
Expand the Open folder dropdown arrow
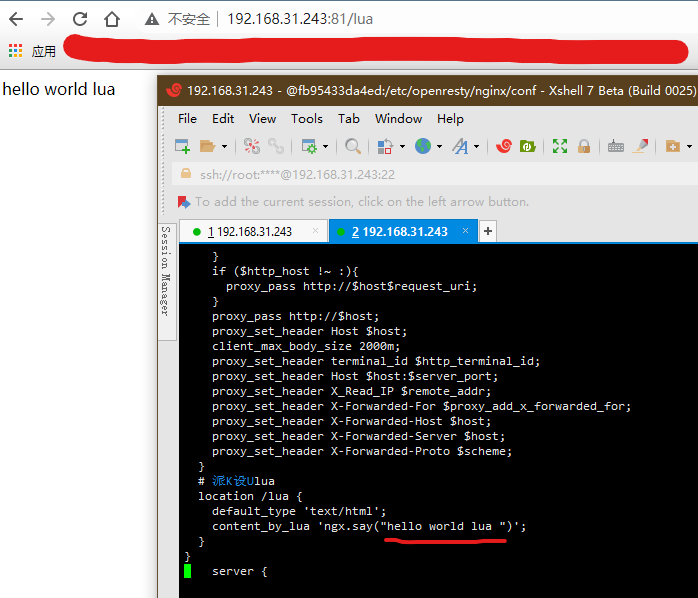224,146
